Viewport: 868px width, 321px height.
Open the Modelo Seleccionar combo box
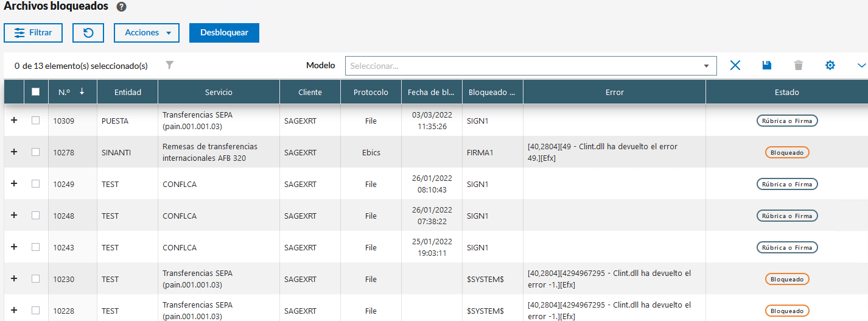point(530,66)
